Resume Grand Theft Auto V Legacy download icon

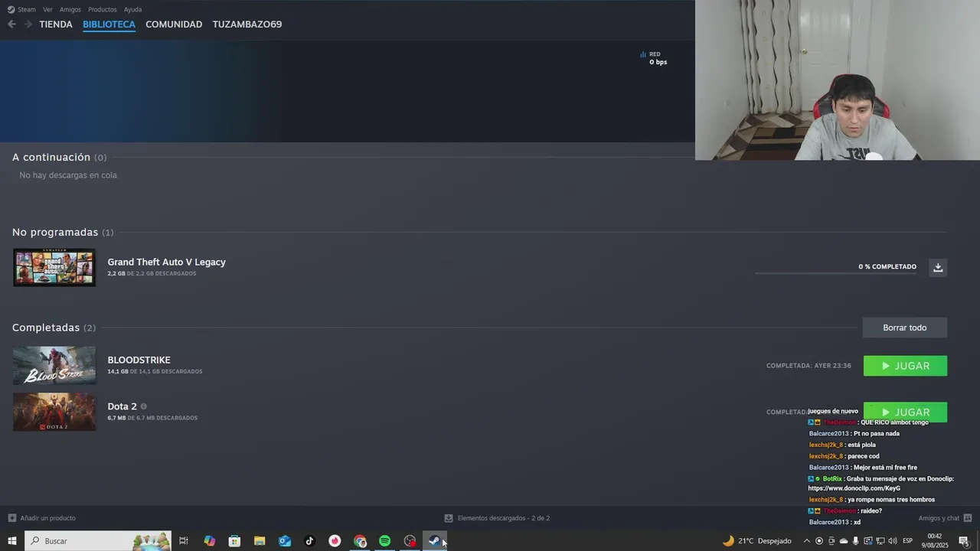click(x=938, y=267)
